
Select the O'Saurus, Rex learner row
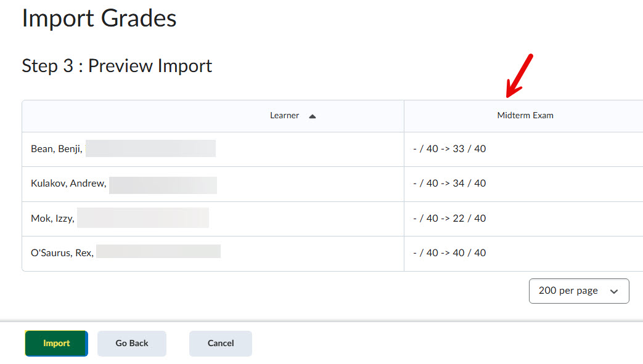[62, 253]
